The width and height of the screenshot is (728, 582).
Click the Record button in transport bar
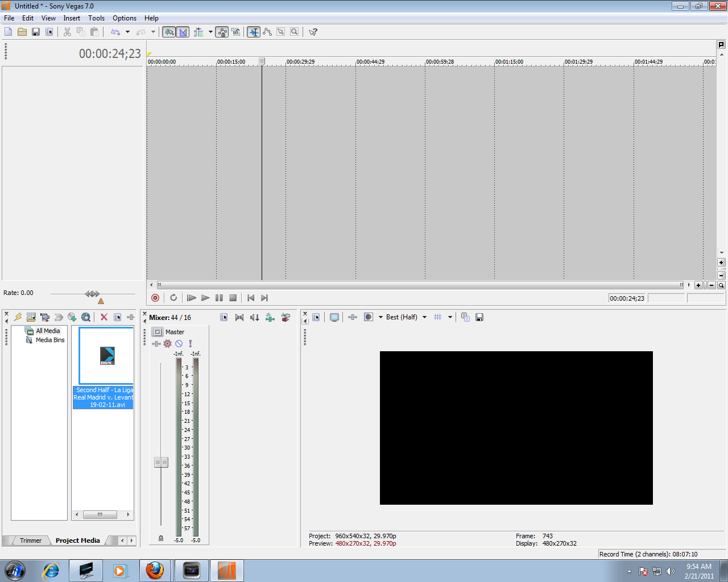pos(155,298)
